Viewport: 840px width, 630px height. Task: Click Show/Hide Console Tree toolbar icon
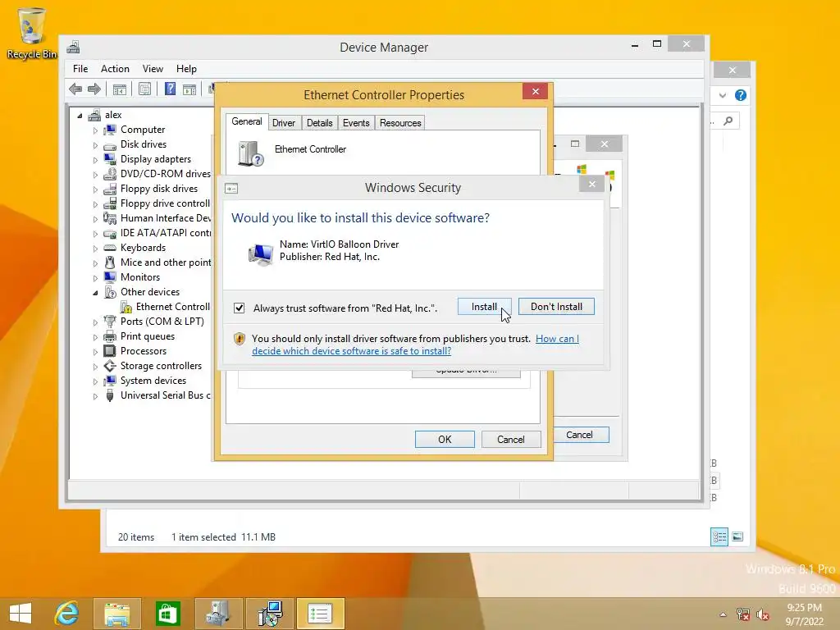[x=120, y=89]
